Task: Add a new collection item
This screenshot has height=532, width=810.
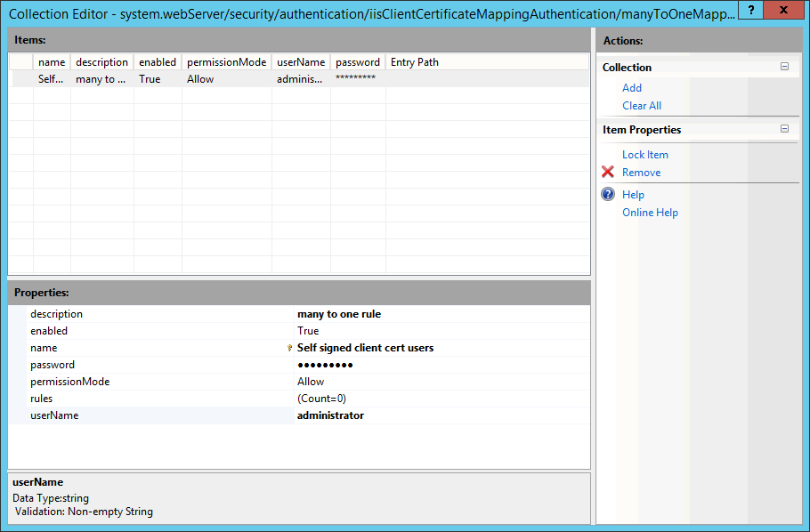Action: 632,88
